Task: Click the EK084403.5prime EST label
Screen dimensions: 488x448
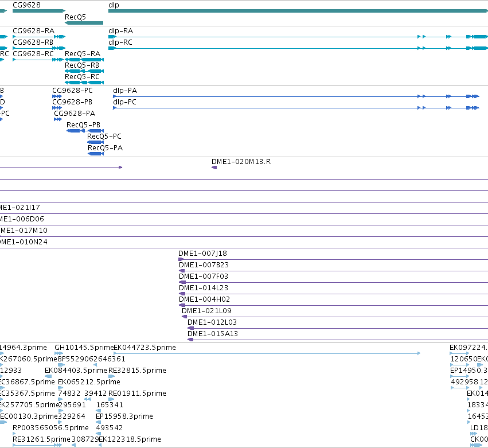Action: pos(76,371)
